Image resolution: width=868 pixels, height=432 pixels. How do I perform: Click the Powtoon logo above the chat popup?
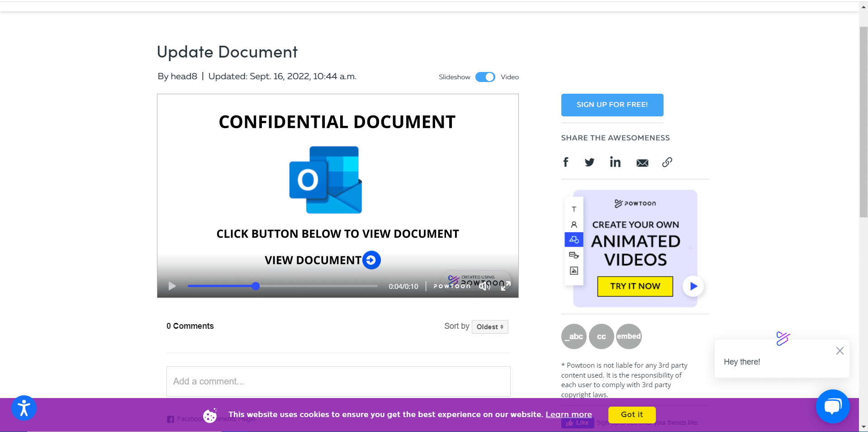coord(783,338)
